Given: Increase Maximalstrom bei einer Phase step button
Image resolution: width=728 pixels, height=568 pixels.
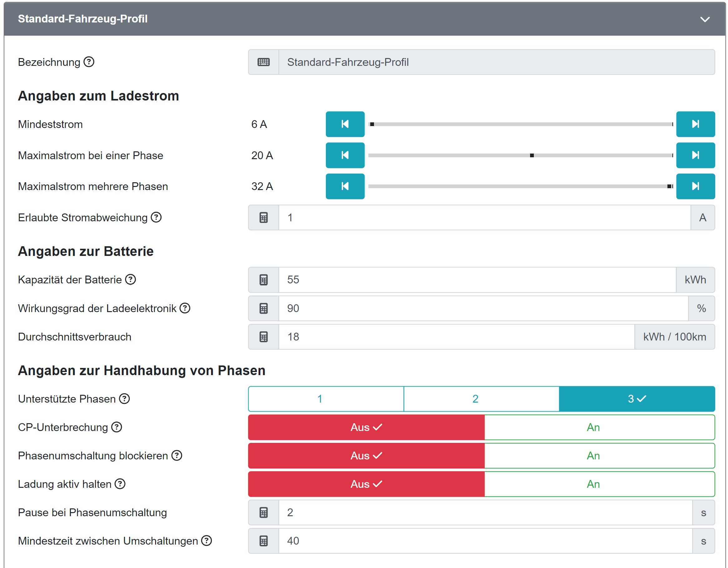Looking at the screenshot, I should [695, 155].
